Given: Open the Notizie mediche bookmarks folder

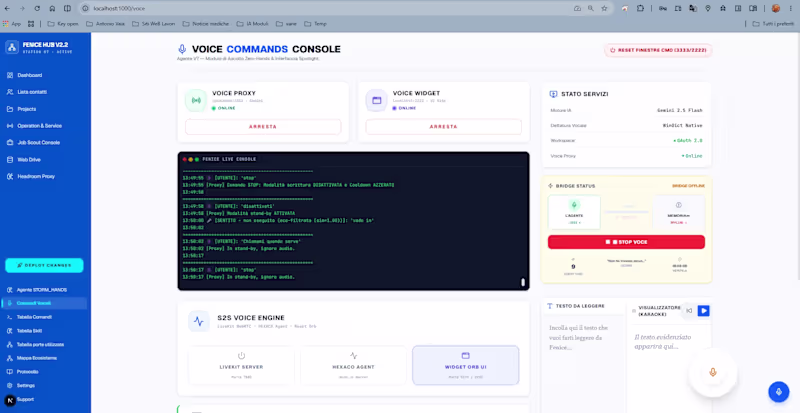Looking at the screenshot, I should pos(206,24).
